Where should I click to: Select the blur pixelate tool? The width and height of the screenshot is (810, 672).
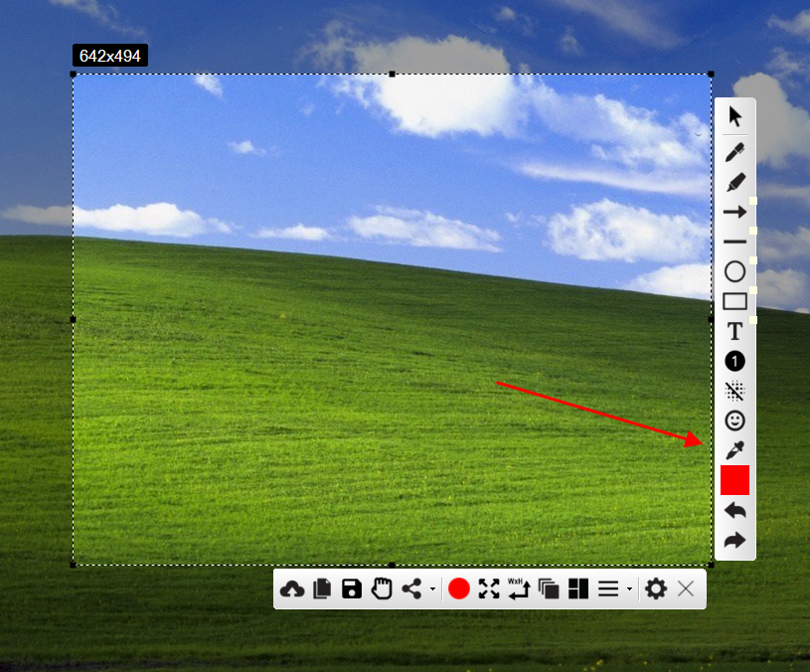(734, 391)
